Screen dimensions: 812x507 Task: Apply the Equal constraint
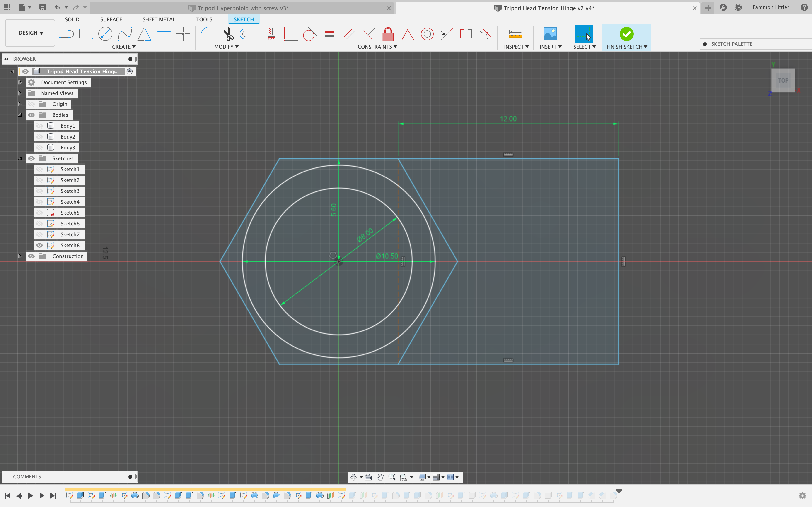(330, 33)
